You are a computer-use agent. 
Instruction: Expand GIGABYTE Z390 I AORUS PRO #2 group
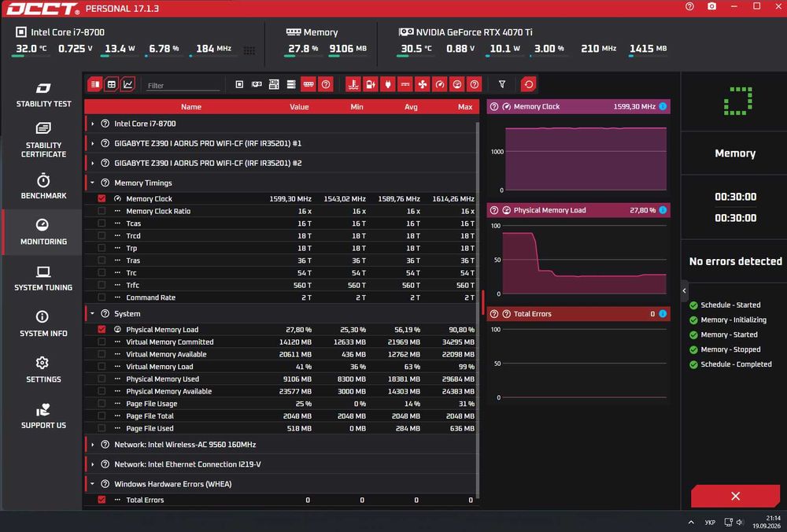tap(92, 163)
